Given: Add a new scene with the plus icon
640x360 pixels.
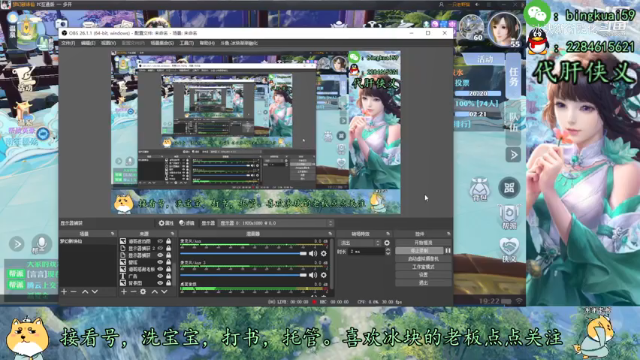Looking at the screenshot, I should 64,292.
